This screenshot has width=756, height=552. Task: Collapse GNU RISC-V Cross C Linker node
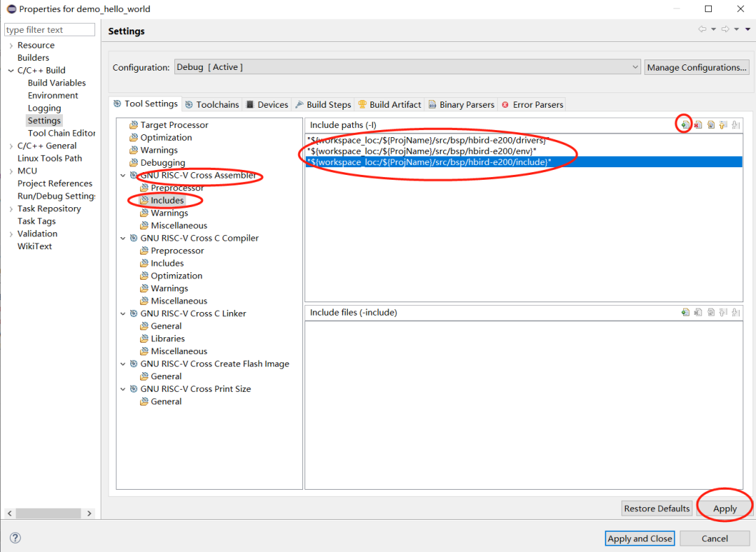[x=123, y=313]
